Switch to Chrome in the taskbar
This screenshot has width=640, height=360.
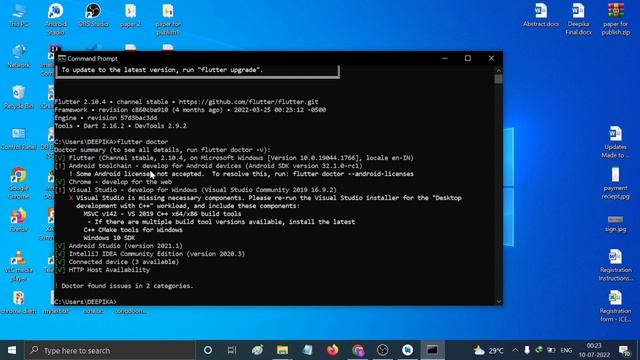358,350
